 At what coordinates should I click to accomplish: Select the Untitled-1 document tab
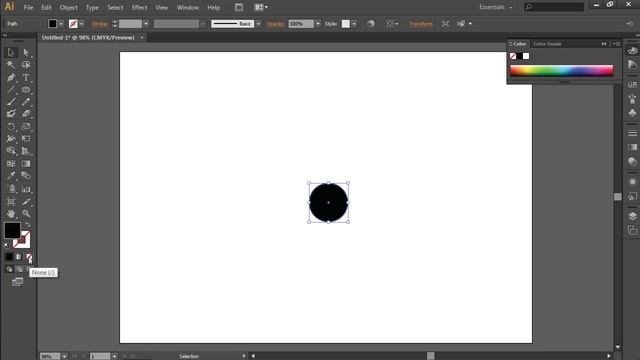coord(88,37)
